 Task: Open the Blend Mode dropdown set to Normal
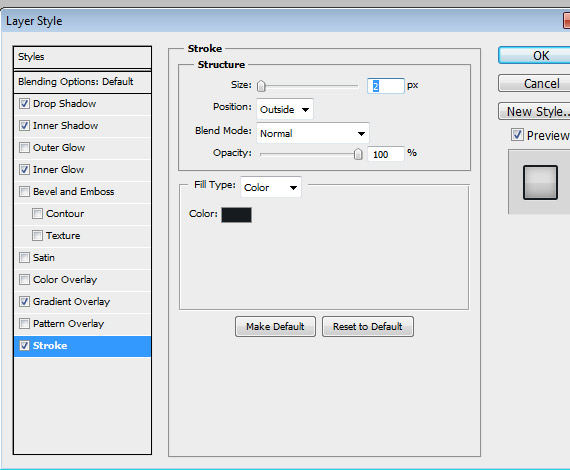(313, 133)
